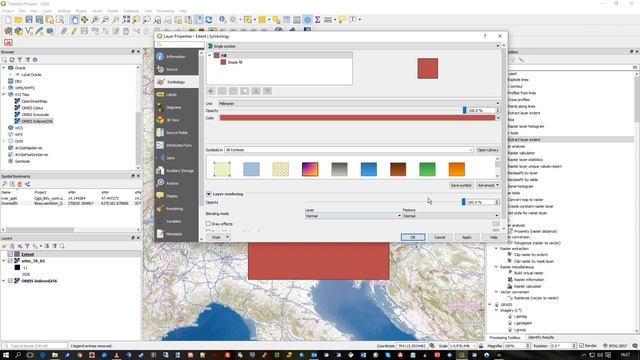Open the Diagrams tab in Layer Properties
Image resolution: width=640 pixels, height=360 pixels.
177,107
